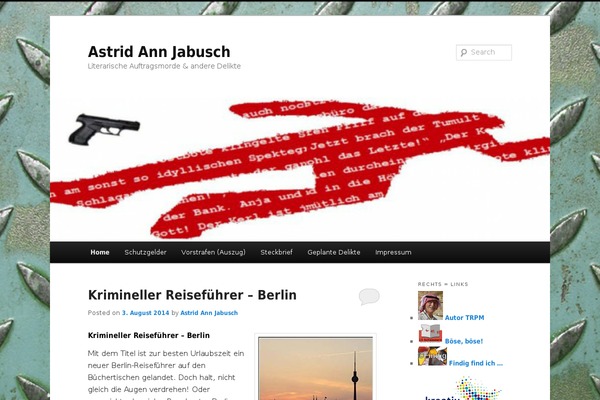Open the comment bubble for Berlin post

369,296
